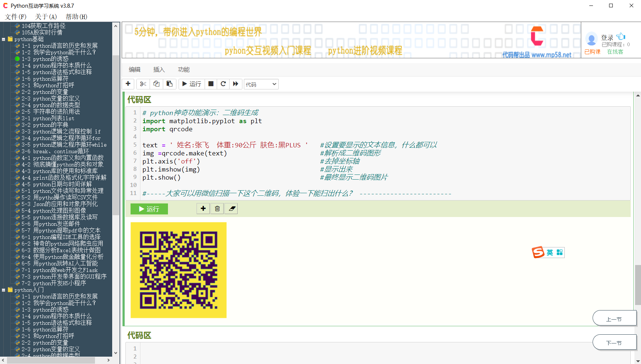Screen dimensions: 641x364
Task: Click the notebook scroll up arrow
Action: click(x=638, y=95)
